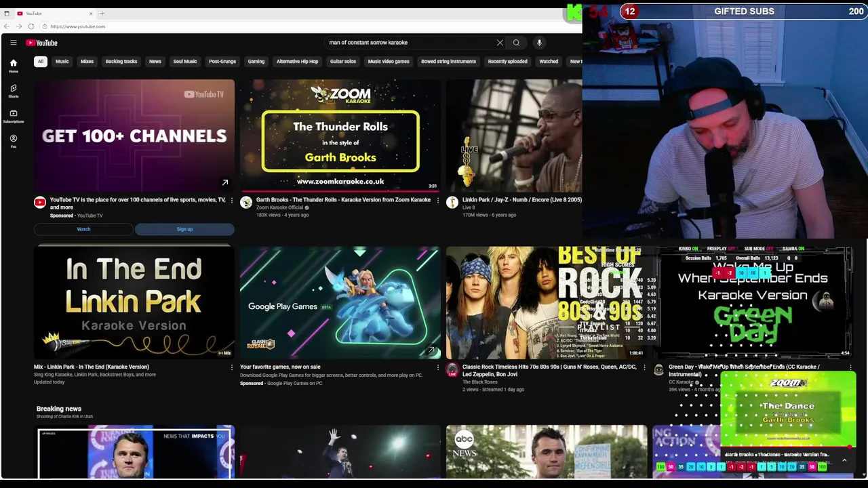Click The Black Roses channel avatar
This screenshot has height=488, width=868.
(x=452, y=369)
